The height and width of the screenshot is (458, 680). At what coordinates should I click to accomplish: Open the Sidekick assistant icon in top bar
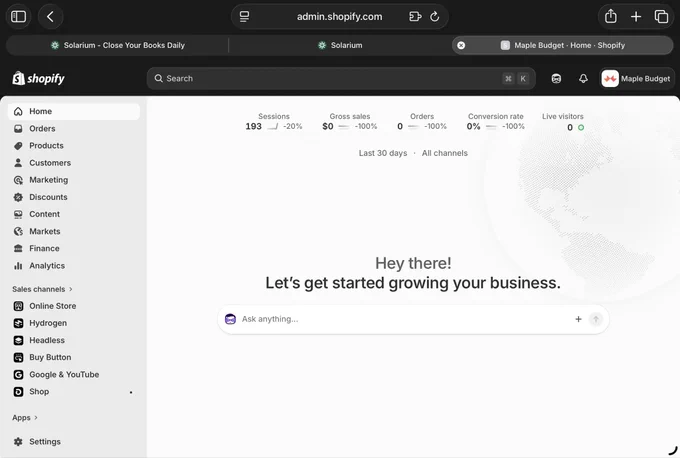[x=556, y=79]
